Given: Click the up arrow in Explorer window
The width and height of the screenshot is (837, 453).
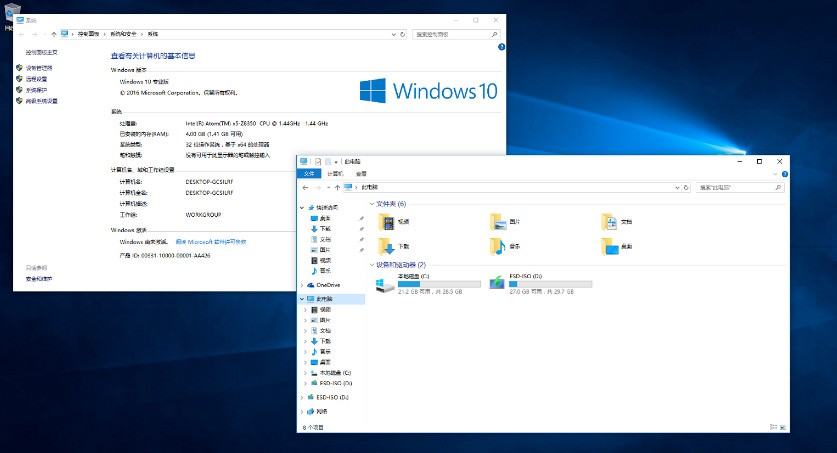Looking at the screenshot, I should click(x=337, y=187).
